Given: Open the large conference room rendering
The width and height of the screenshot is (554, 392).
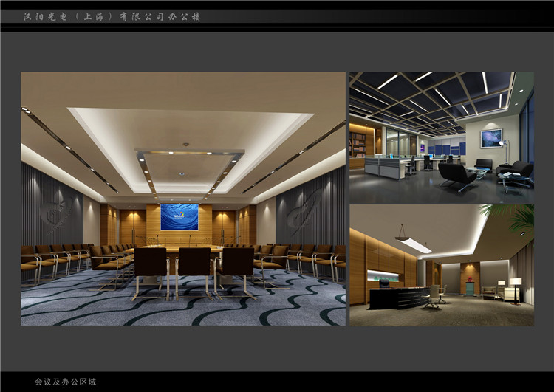Looking at the screenshot, I should (x=183, y=199).
